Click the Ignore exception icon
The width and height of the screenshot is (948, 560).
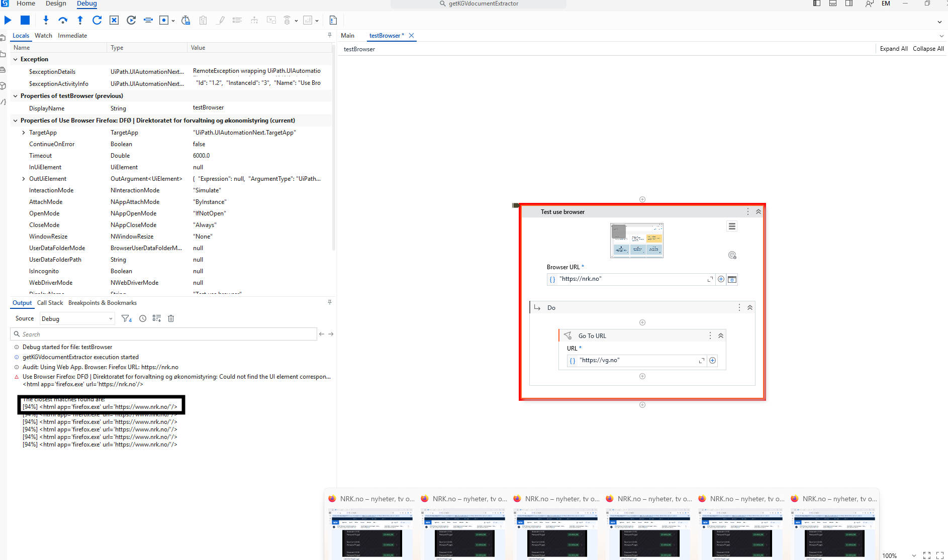[114, 20]
